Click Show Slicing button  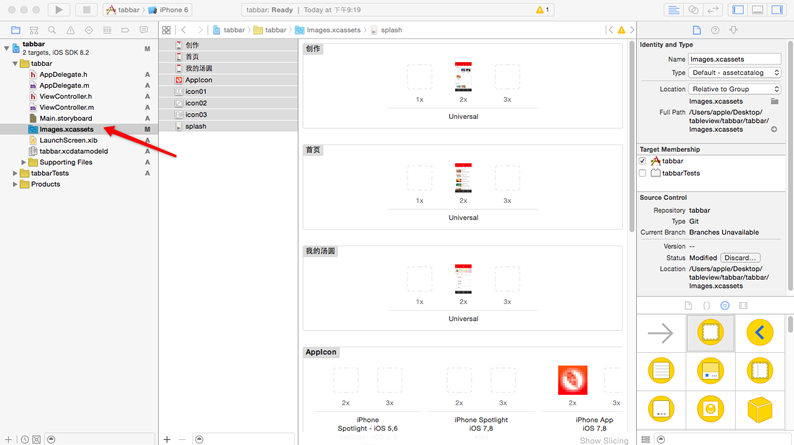coord(604,440)
